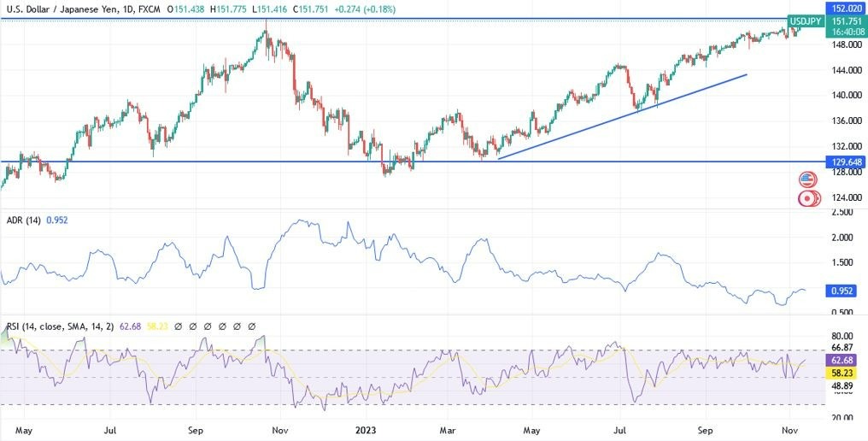The height and width of the screenshot is (441, 868).
Task: Click the 152.020 horizontal line price label
Action: click(846, 7)
